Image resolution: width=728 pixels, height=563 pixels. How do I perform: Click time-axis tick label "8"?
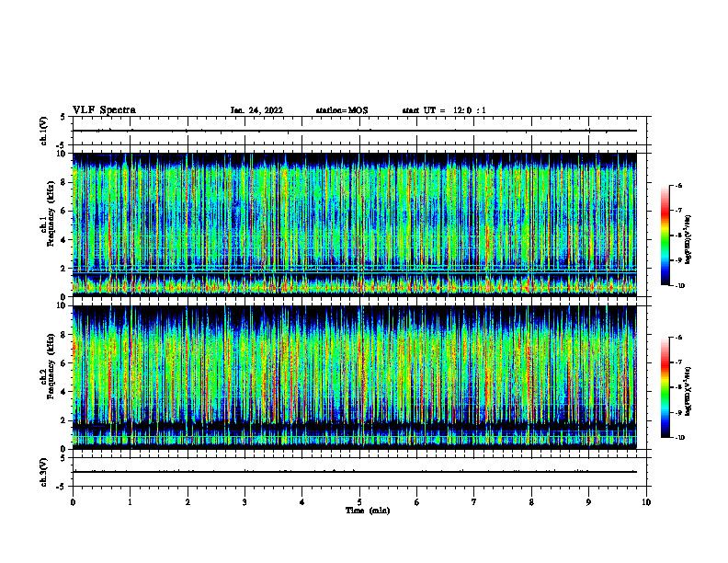click(x=531, y=502)
